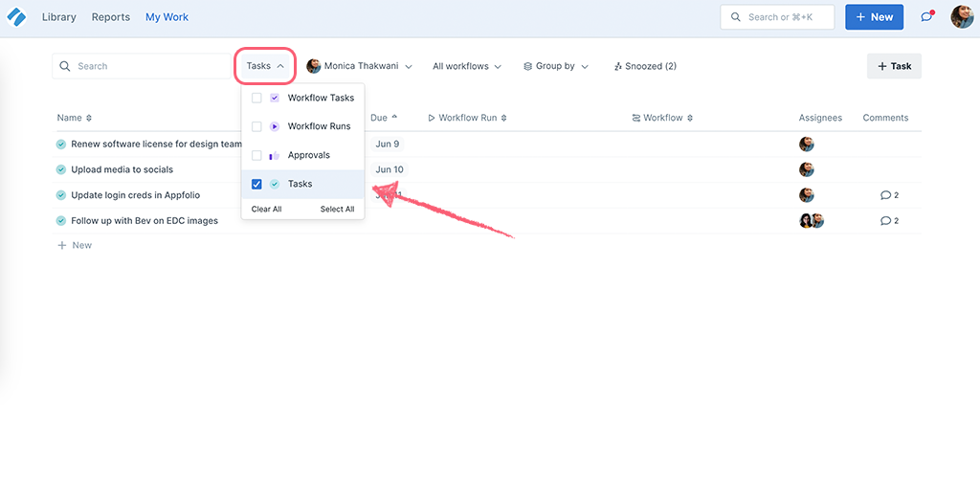Click assignee avatar on Renew software license row

(x=807, y=145)
